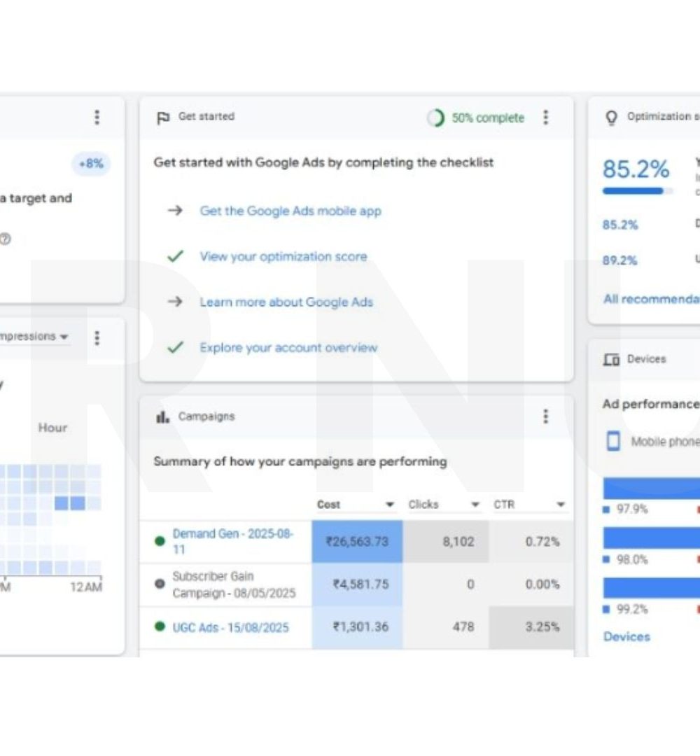Open the Get started card's three-dot menu

(546, 117)
